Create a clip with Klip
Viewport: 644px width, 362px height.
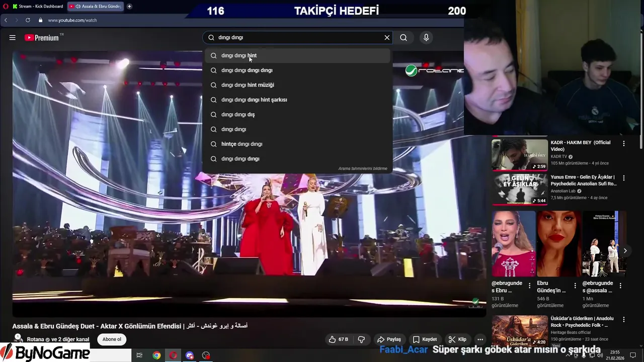tap(457, 339)
